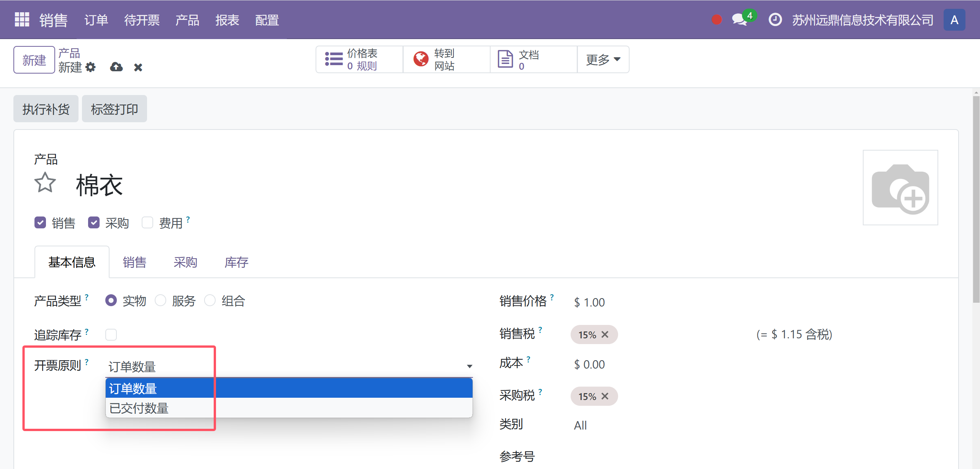Viewport: 980px width, 469px height.
Task: Select the 服务 product type radio
Action: click(160, 300)
